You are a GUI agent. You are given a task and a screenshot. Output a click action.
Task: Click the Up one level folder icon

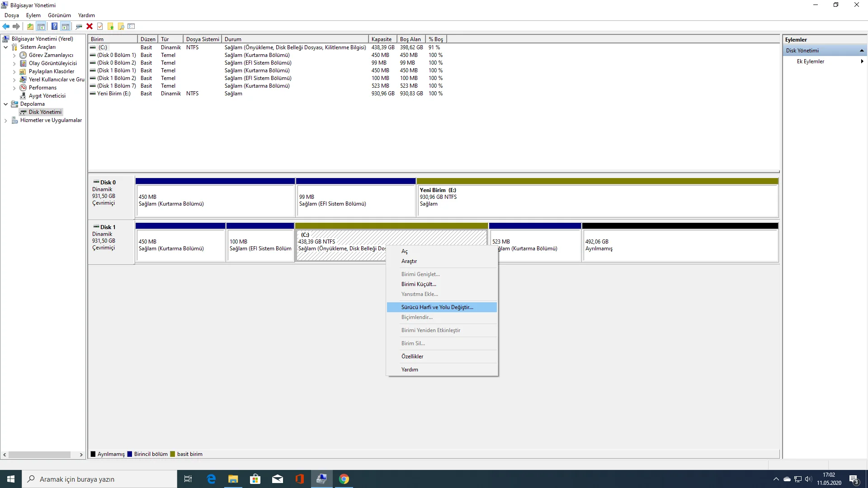tap(30, 26)
